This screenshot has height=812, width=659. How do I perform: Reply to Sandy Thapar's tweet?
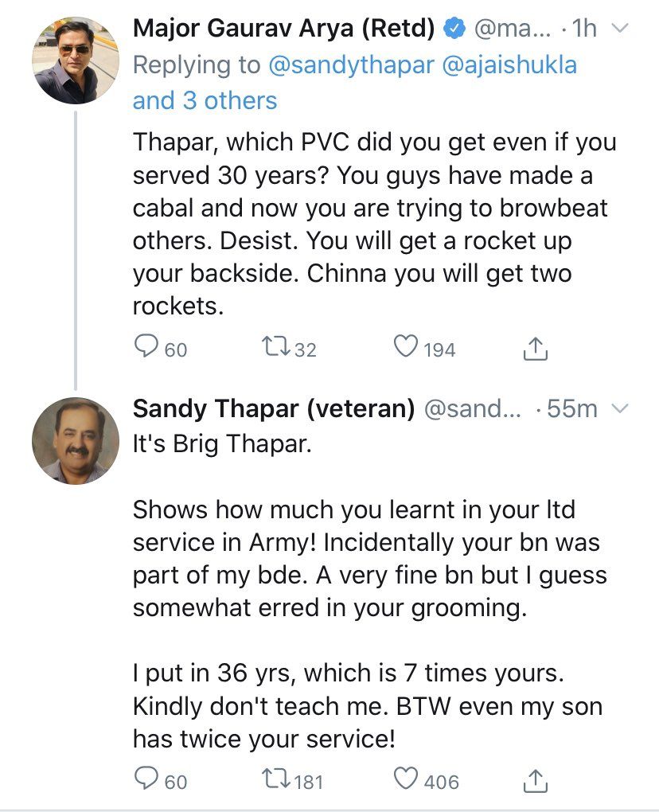coord(146,781)
